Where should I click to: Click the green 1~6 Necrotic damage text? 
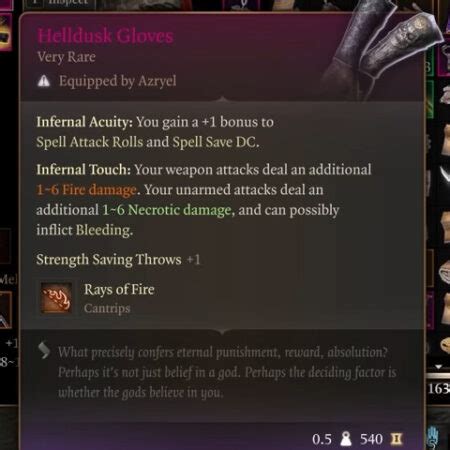point(167,210)
